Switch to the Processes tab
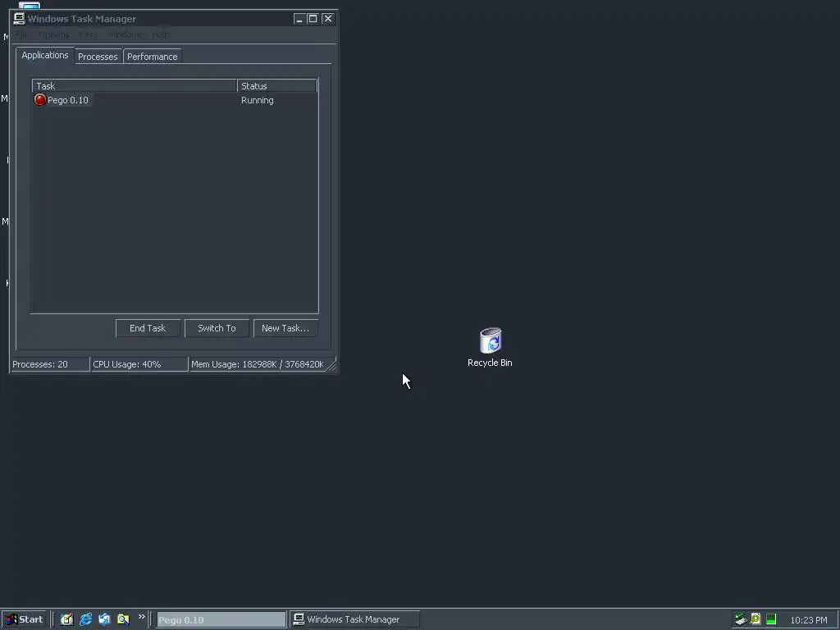The image size is (840, 630). tap(98, 57)
